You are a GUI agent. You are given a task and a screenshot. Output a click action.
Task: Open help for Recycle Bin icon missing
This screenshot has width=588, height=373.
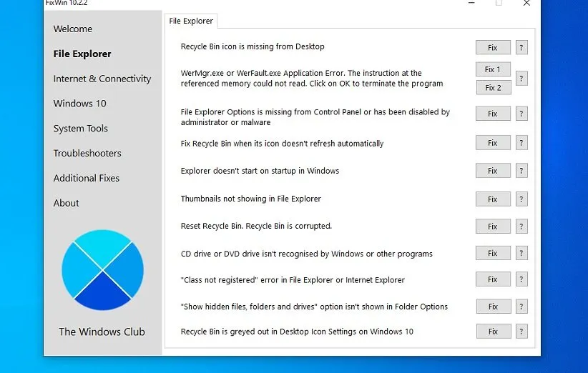pyautogui.click(x=521, y=48)
